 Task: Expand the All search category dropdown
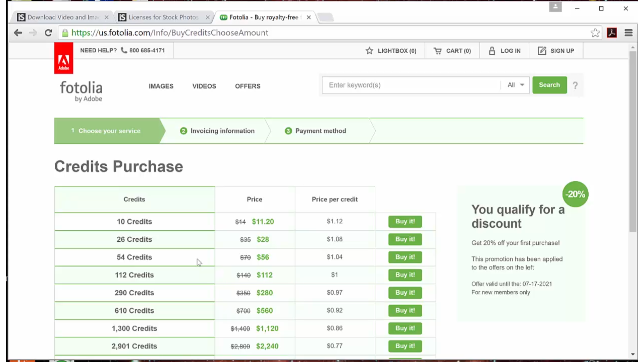pos(516,85)
